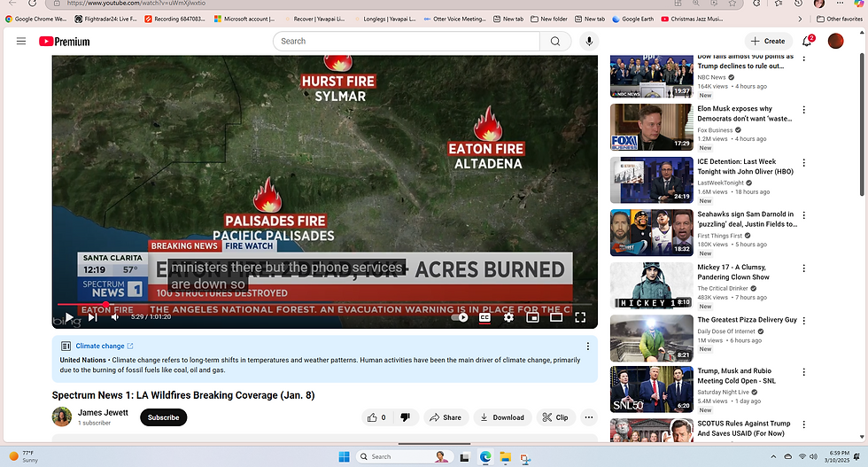Open options for Trump Musk Rubio SNL video
The image size is (868, 467).
(804, 371)
